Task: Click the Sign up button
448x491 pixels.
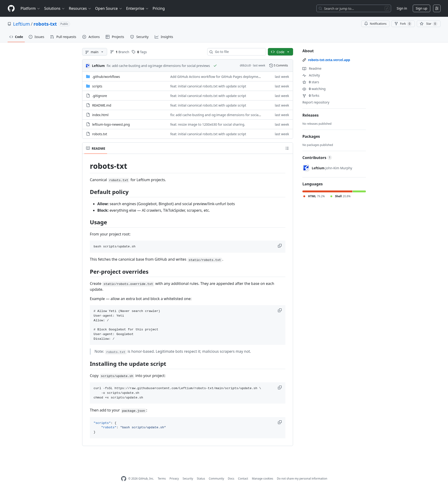Action: [421, 9]
